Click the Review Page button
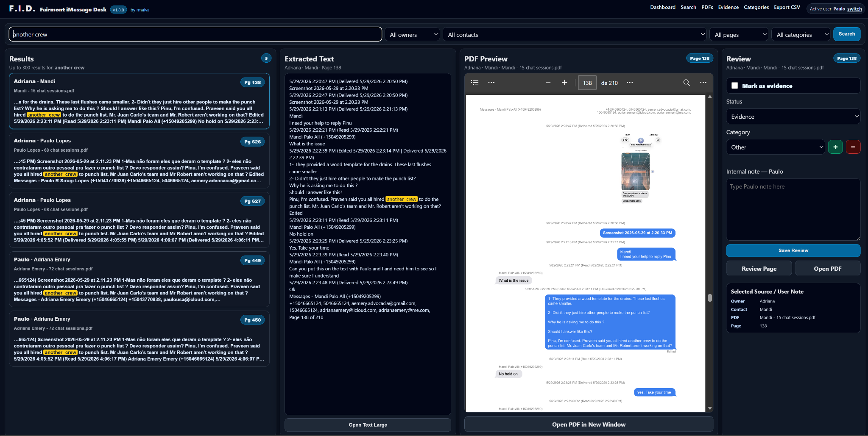 [x=759, y=269]
